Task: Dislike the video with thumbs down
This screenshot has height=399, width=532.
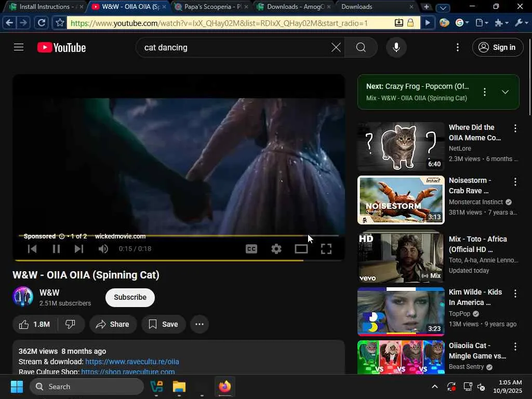Action: pyautogui.click(x=70, y=324)
